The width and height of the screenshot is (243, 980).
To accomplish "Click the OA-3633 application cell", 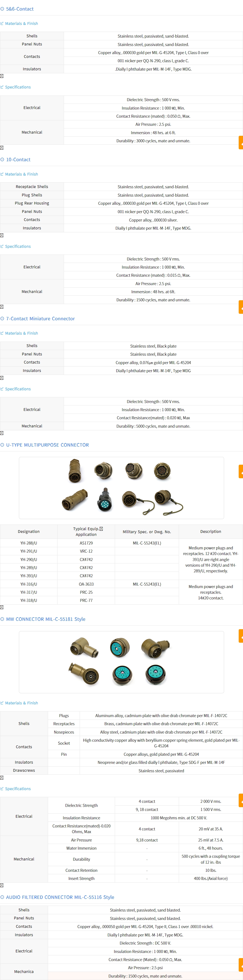I will click(x=86, y=584).
